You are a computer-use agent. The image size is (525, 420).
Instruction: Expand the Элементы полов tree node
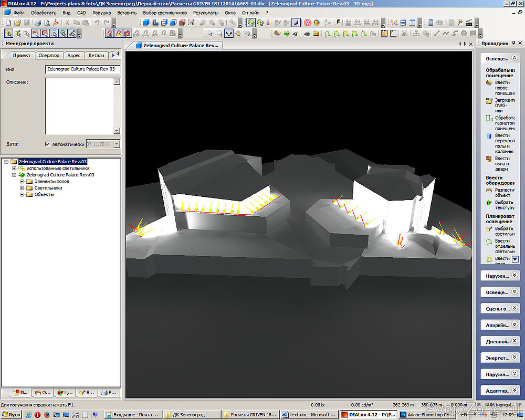22,182
